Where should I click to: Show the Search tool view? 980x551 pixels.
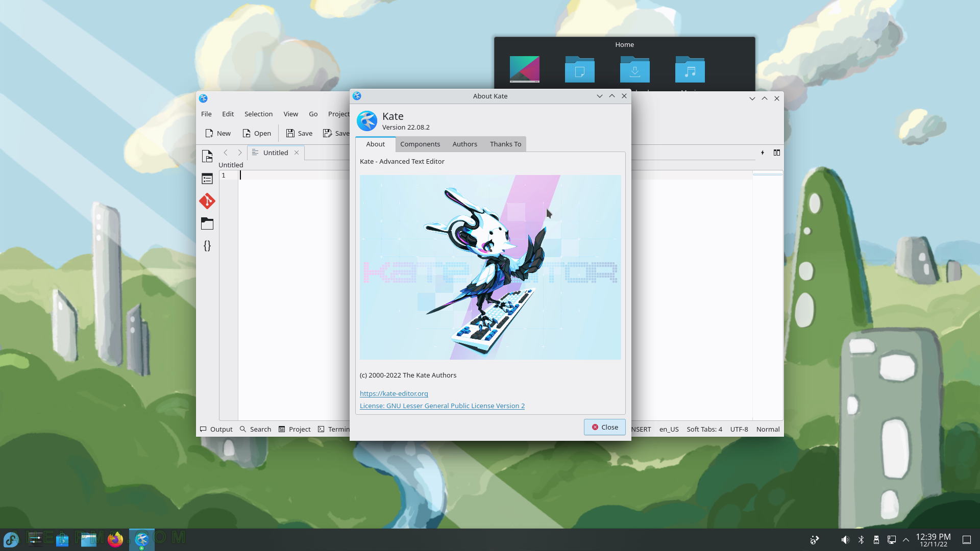(256, 429)
